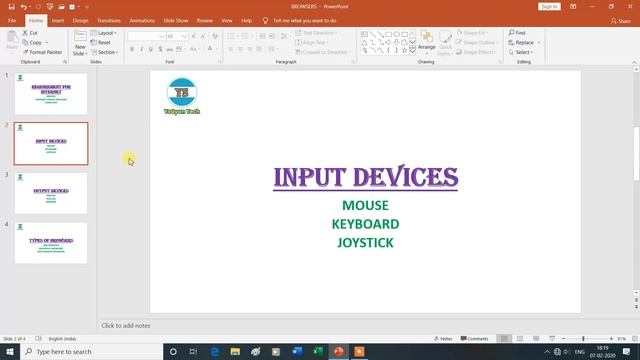Click the Fit slide to window icon
This screenshot has width=640, height=360.
[635, 339]
